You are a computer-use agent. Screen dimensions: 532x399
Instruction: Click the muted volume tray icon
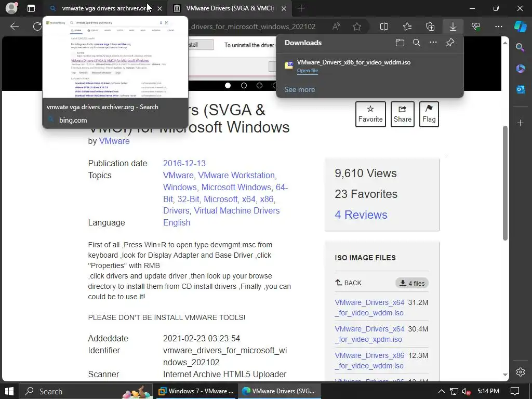click(x=466, y=392)
